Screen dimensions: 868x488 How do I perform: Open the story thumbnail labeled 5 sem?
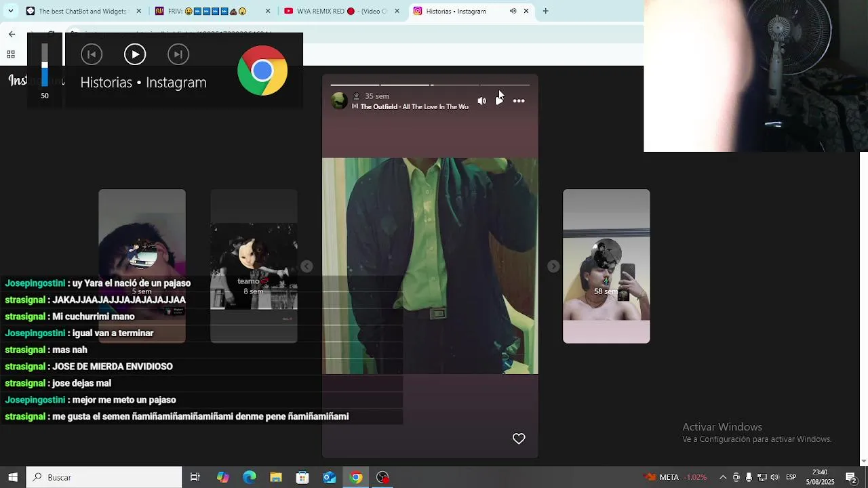(142, 266)
